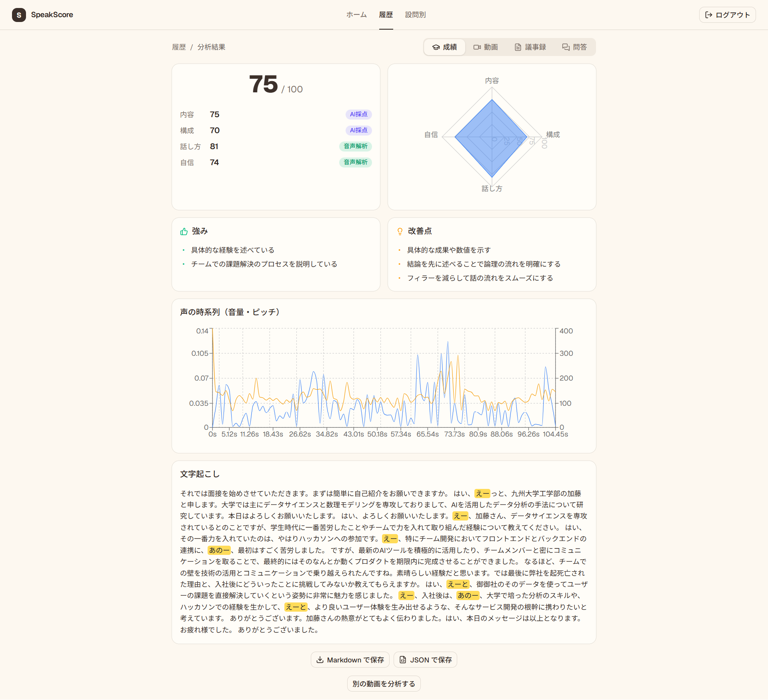The image size is (768, 700).
Task: Click the 音声解析 badge next to 話し方
Action: (x=356, y=146)
